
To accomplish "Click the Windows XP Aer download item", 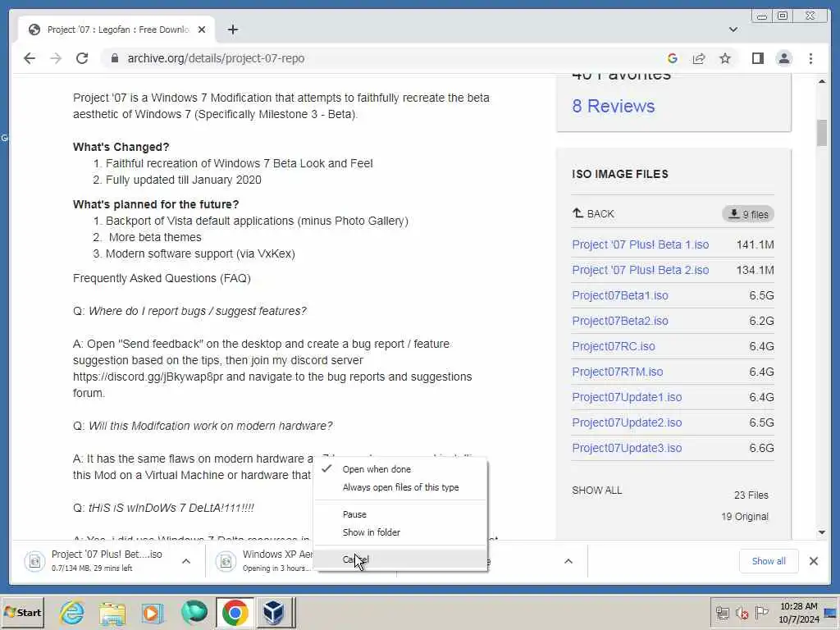I will (263, 561).
